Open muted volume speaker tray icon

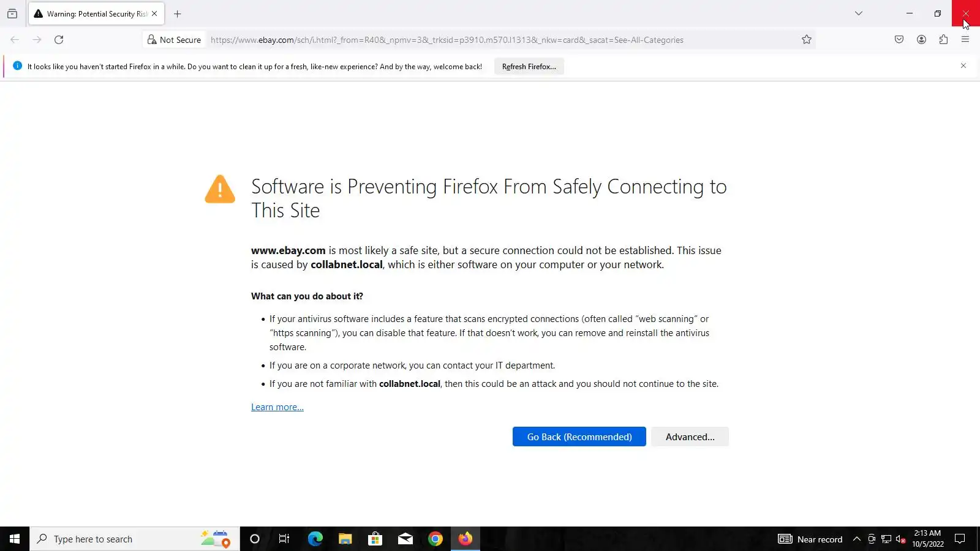coord(900,539)
